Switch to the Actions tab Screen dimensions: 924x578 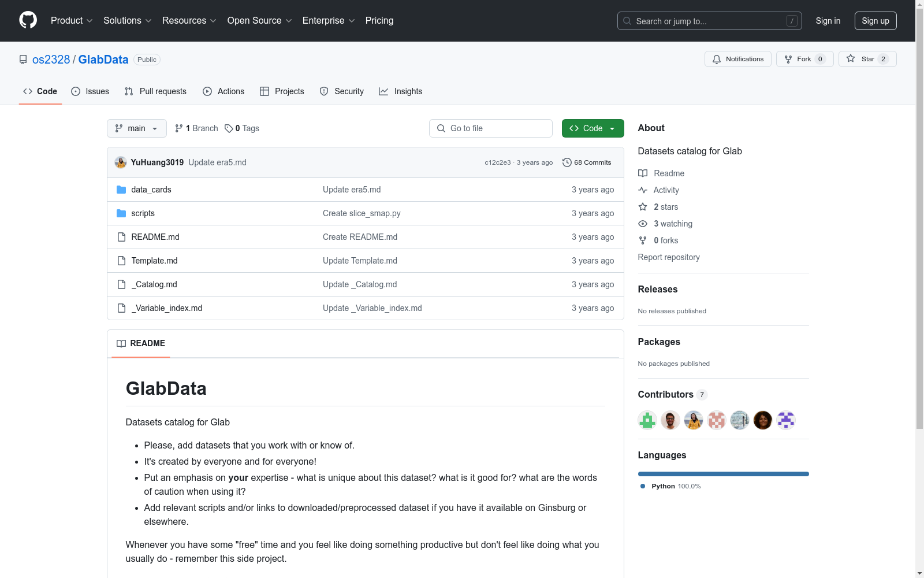pyautogui.click(x=223, y=91)
